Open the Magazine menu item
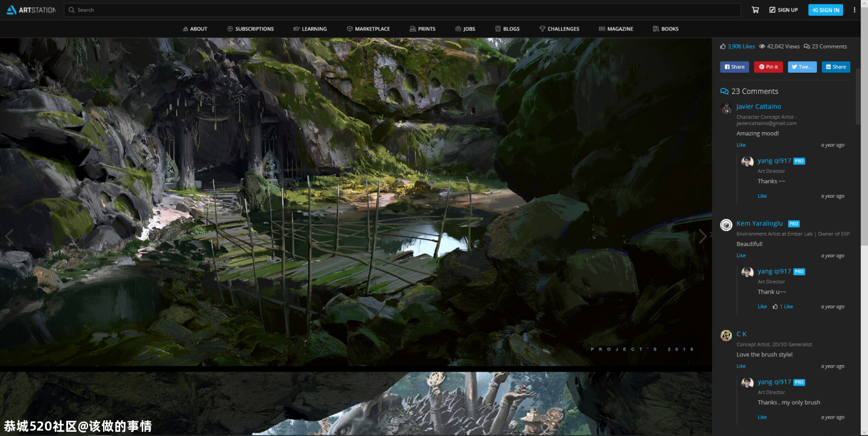 click(616, 29)
